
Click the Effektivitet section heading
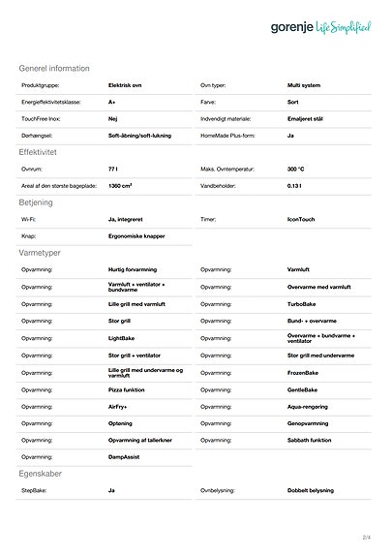pos(38,152)
